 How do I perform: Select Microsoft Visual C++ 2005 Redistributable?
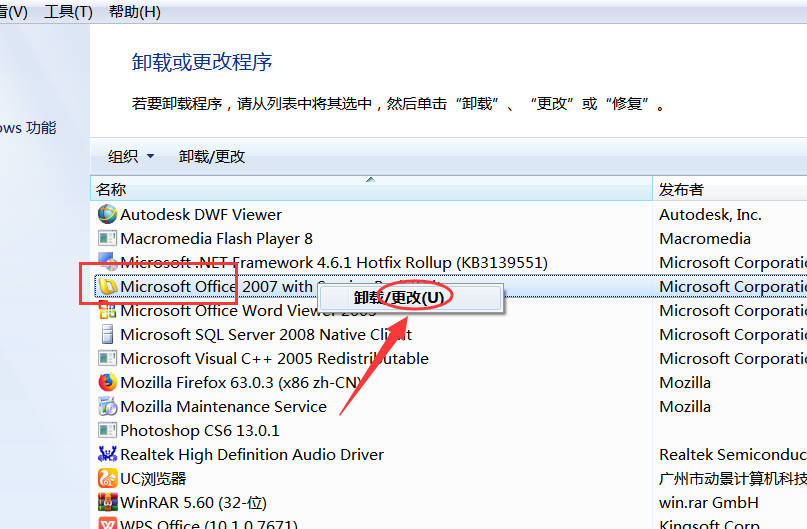274,358
